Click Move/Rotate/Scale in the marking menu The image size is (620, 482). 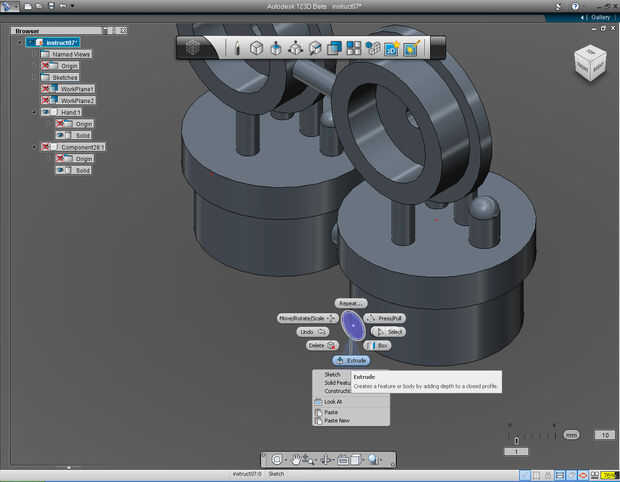click(308, 318)
